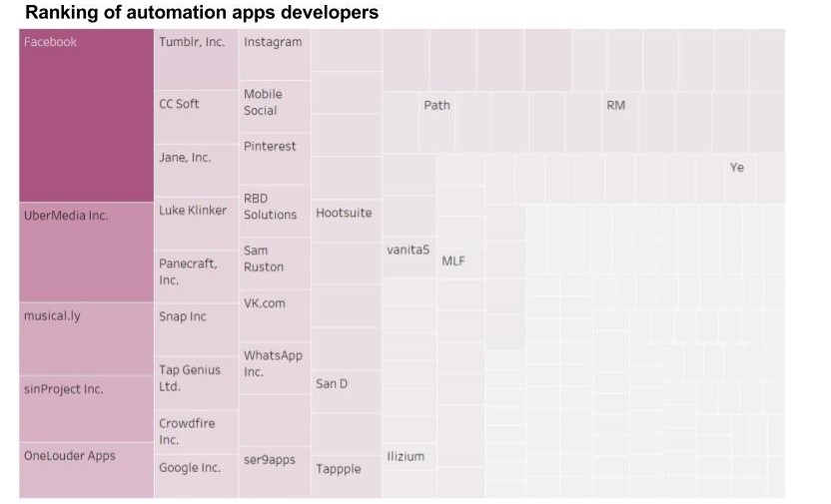
Task: Click the CC Soft tile
Action: point(196,117)
